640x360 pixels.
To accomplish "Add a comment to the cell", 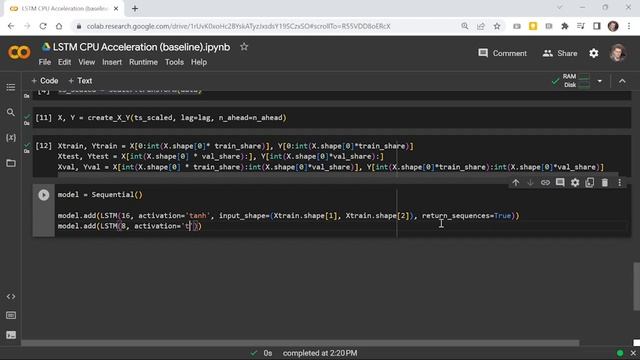I will (x=560, y=182).
